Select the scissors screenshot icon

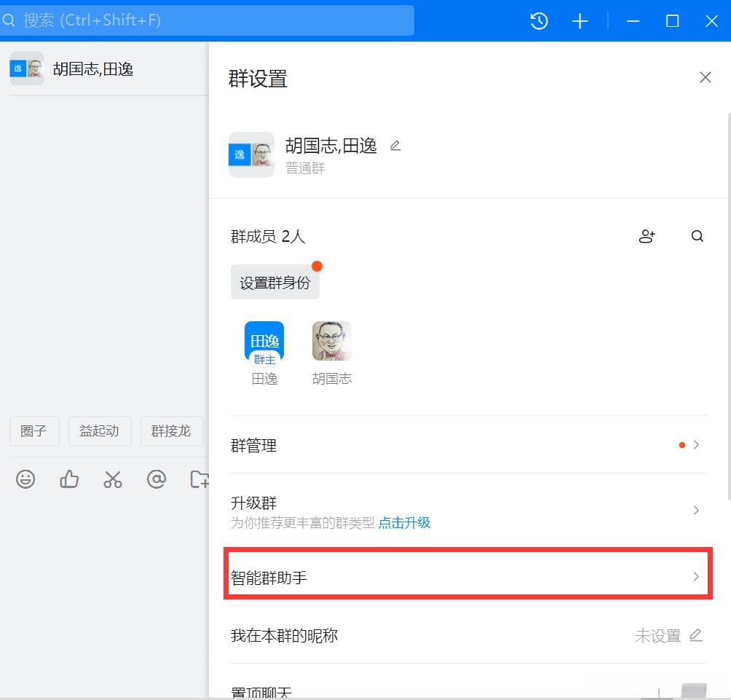click(x=113, y=479)
